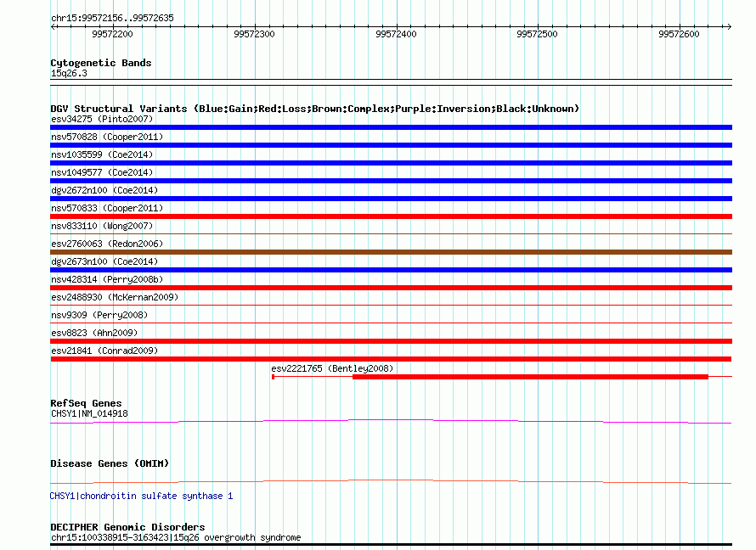
Task: Click the nsv570833 (Cooper2011) variant label
Action: pos(107,208)
